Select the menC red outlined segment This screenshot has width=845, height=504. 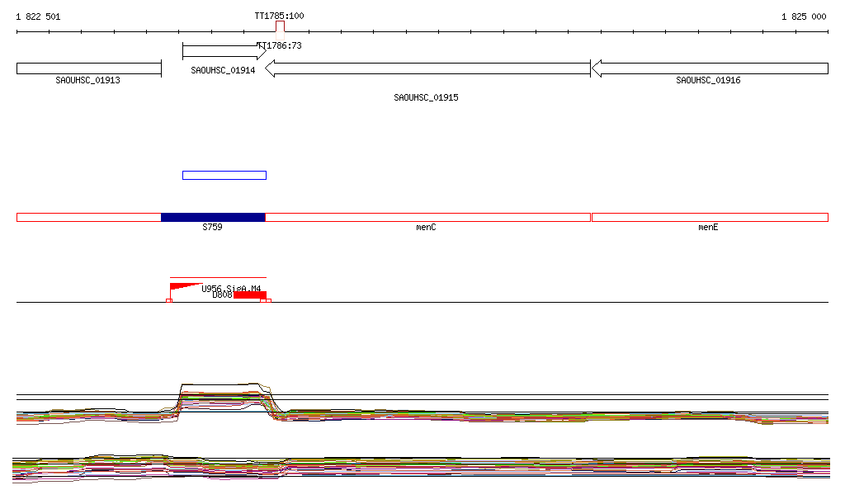[x=428, y=218]
